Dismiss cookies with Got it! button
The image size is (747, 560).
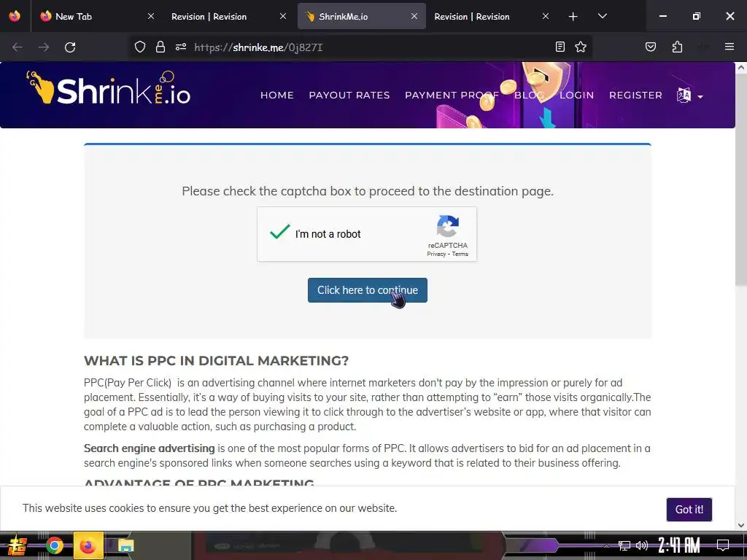click(x=689, y=510)
